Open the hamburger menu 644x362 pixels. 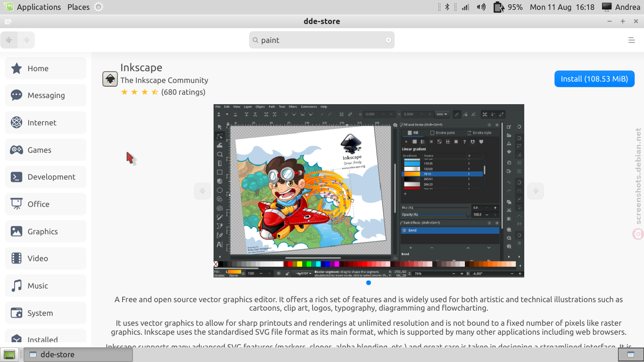click(x=632, y=40)
